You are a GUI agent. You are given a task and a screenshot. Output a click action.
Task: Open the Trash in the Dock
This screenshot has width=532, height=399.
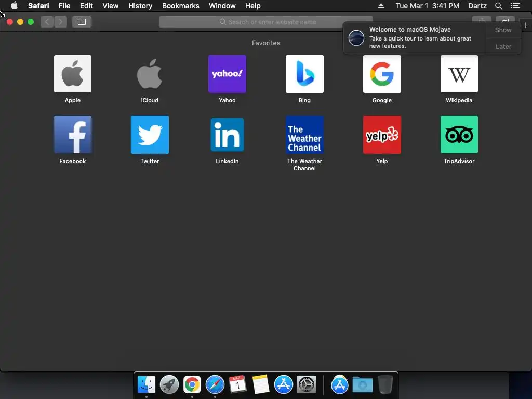[385, 384]
